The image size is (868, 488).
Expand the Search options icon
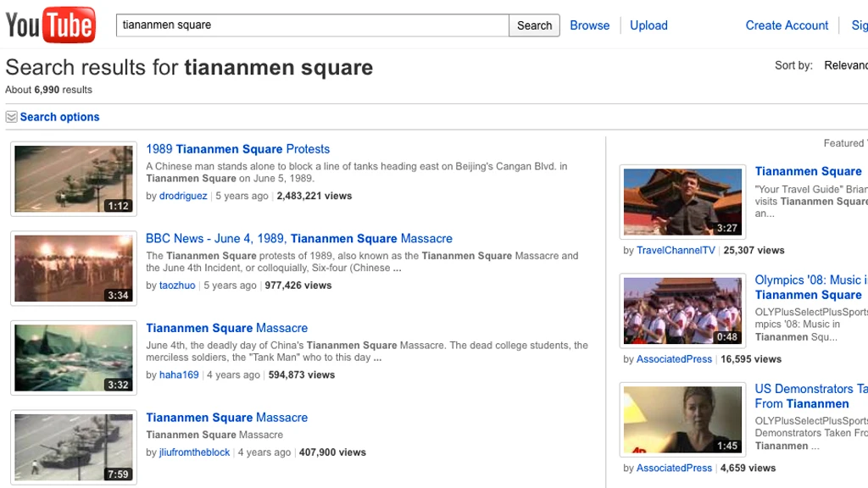coord(11,117)
